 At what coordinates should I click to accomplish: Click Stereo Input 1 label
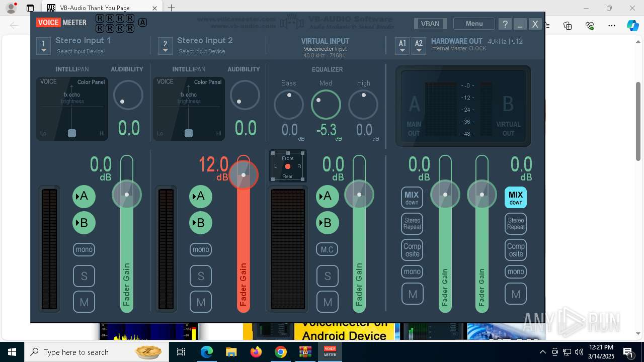click(83, 40)
